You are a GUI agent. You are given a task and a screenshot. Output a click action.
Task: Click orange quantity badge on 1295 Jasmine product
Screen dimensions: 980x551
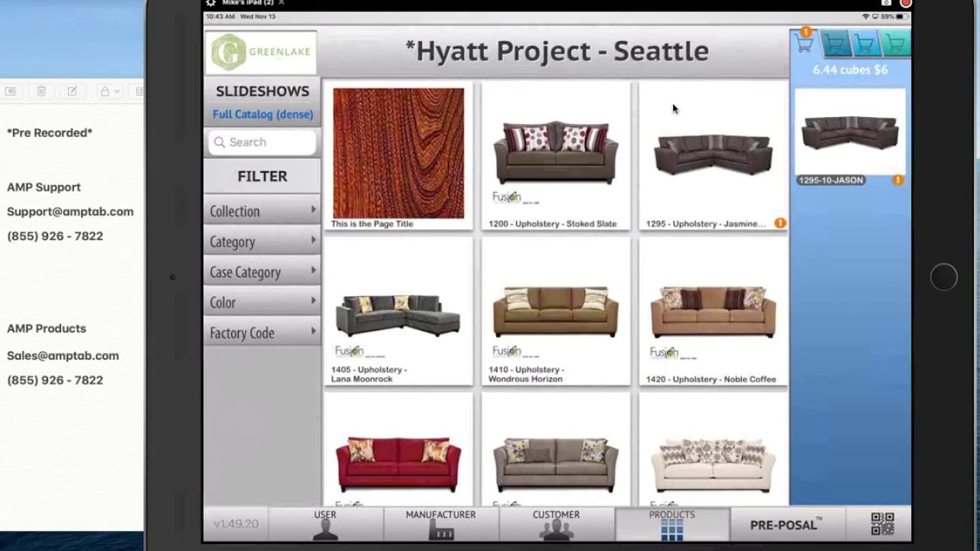[x=779, y=223]
